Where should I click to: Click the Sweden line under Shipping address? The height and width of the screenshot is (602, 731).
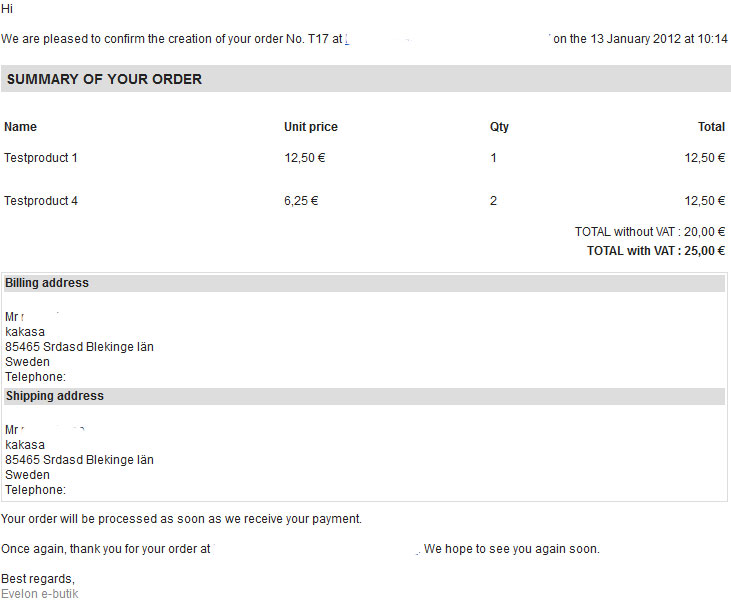coord(27,475)
